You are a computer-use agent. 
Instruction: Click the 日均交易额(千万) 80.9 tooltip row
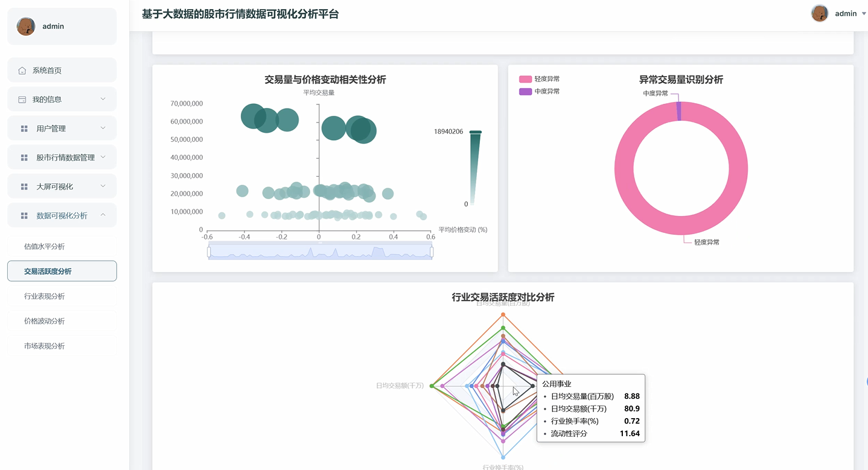coord(591,408)
